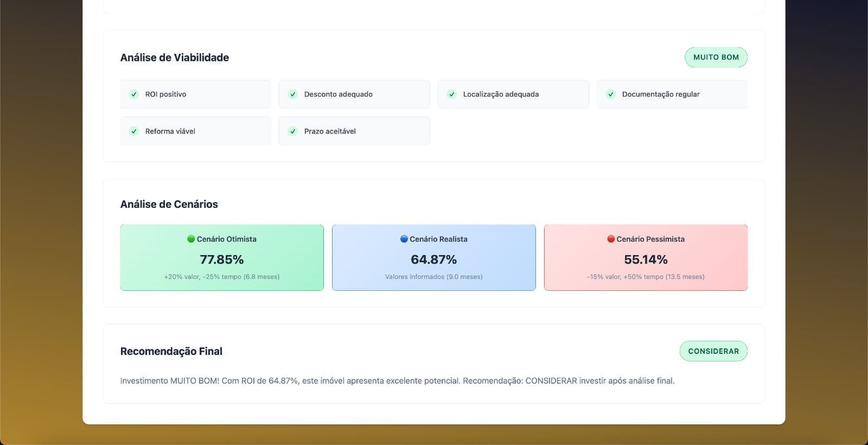The width and height of the screenshot is (868, 445).
Task: Click the Análise de Viabilidade heading
Action: coord(174,58)
